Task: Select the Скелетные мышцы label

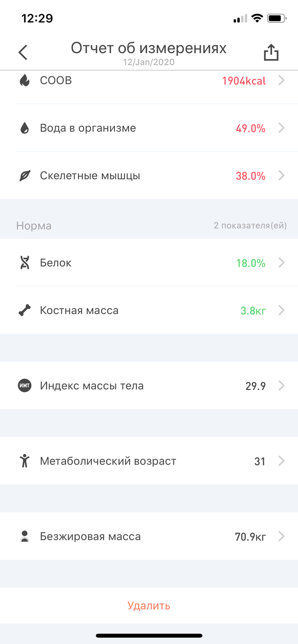Action: (90, 176)
